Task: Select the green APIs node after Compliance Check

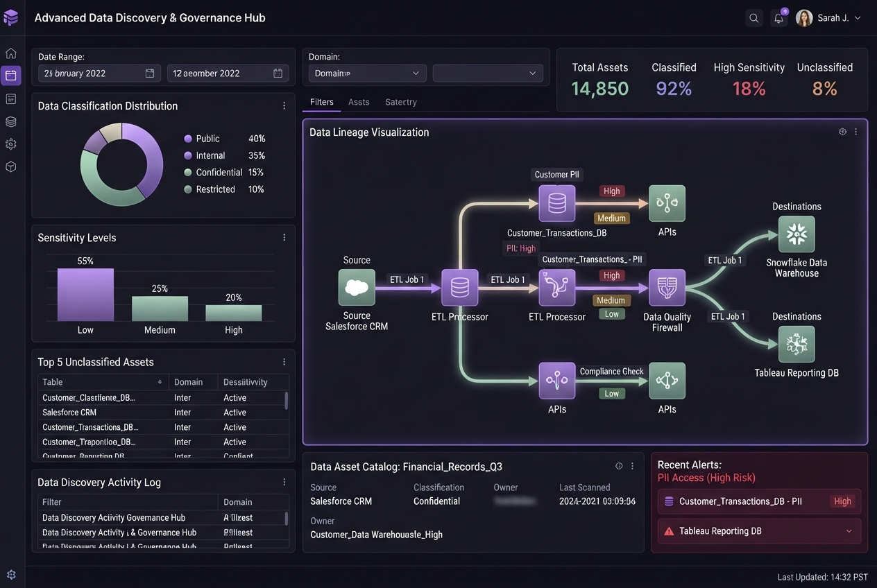Action: tap(667, 381)
